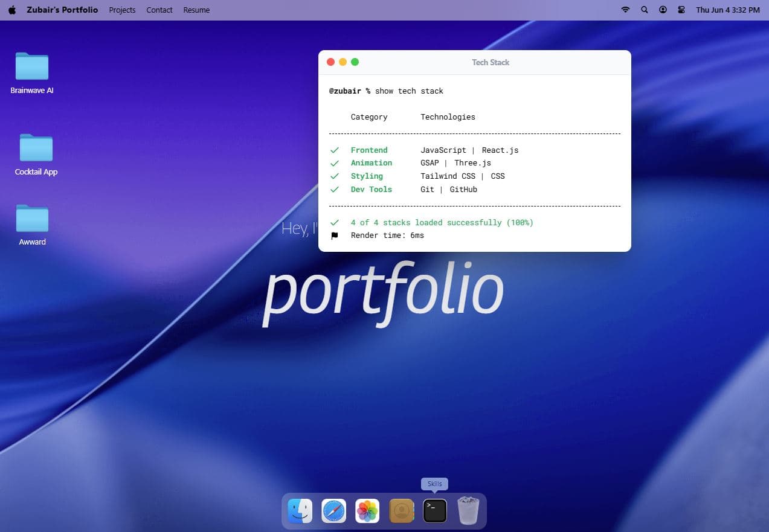Minimize the Tech Stack window

pyautogui.click(x=343, y=62)
